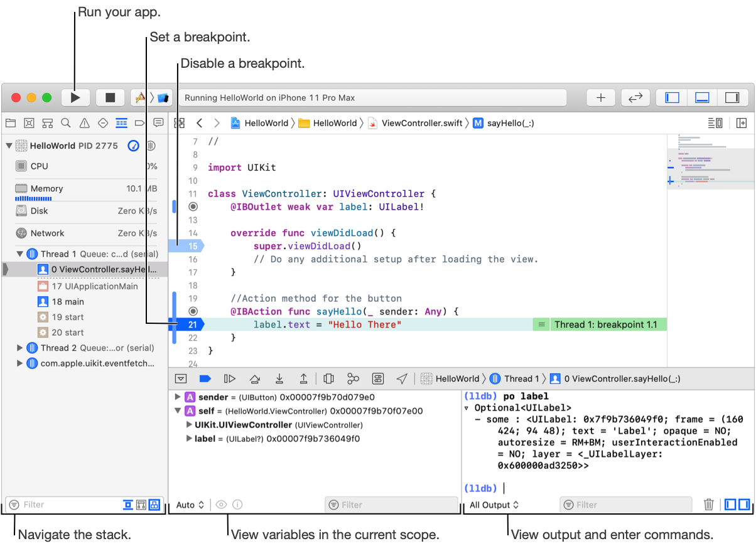Viewport: 756px width, 546px height.
Task: Open the Auto variables scope dropdown
Action: [190, 505]
